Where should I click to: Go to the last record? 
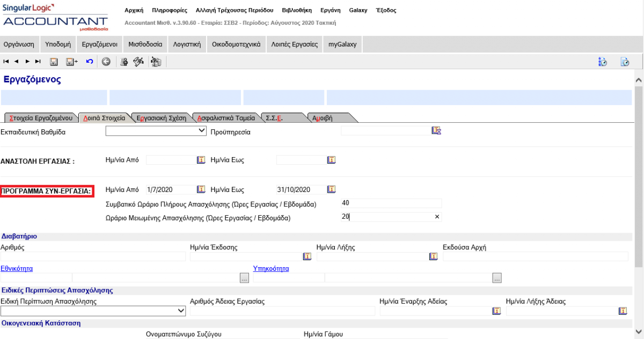pyautogui.click(x=38, y=62)
